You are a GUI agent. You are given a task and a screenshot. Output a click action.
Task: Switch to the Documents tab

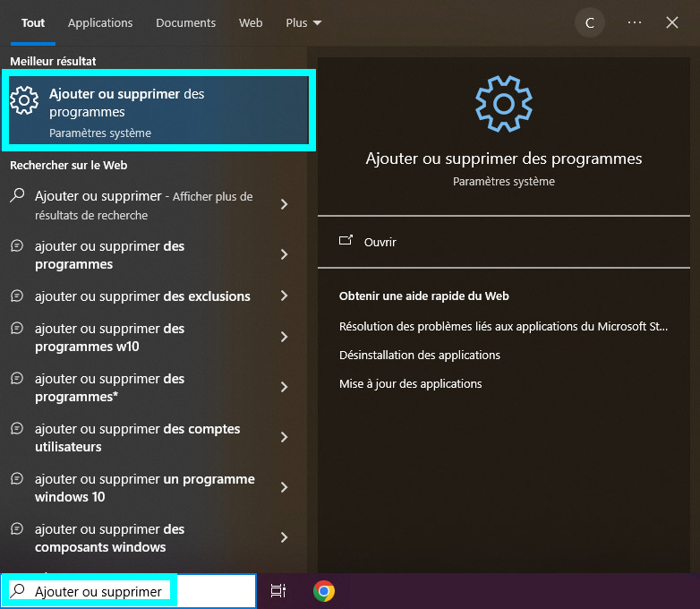(x=185, y=23)
